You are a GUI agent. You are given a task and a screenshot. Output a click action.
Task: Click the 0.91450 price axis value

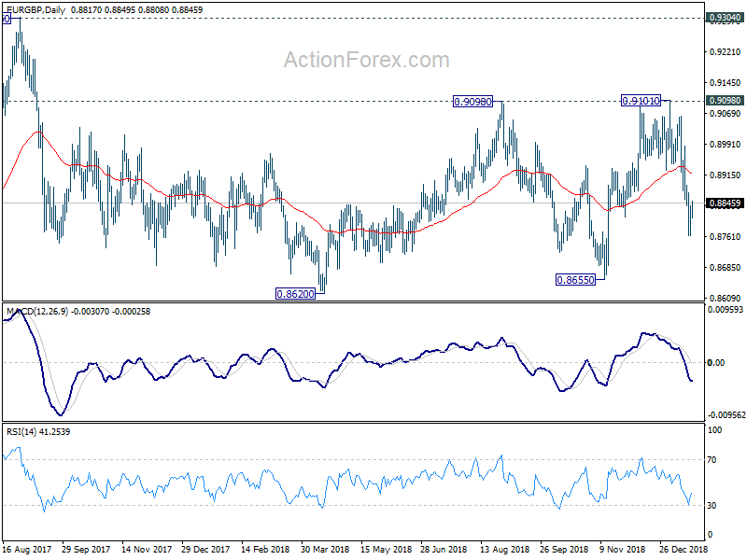click(726, 83)
